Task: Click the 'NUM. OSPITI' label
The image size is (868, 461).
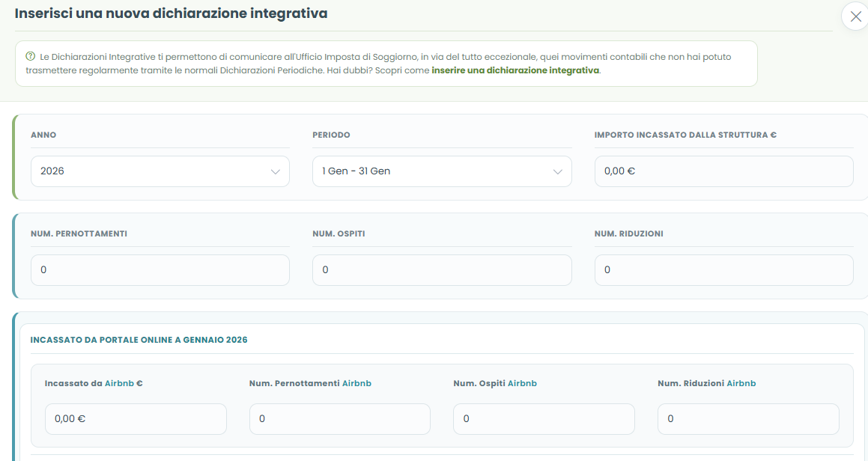Action: [x=339, y=233]
